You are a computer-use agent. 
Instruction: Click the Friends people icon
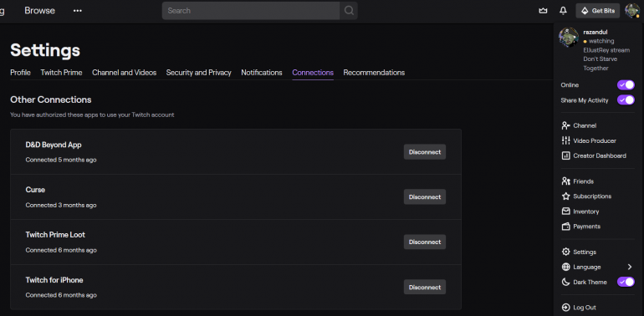pyautogui.click(x=566, y=181)
